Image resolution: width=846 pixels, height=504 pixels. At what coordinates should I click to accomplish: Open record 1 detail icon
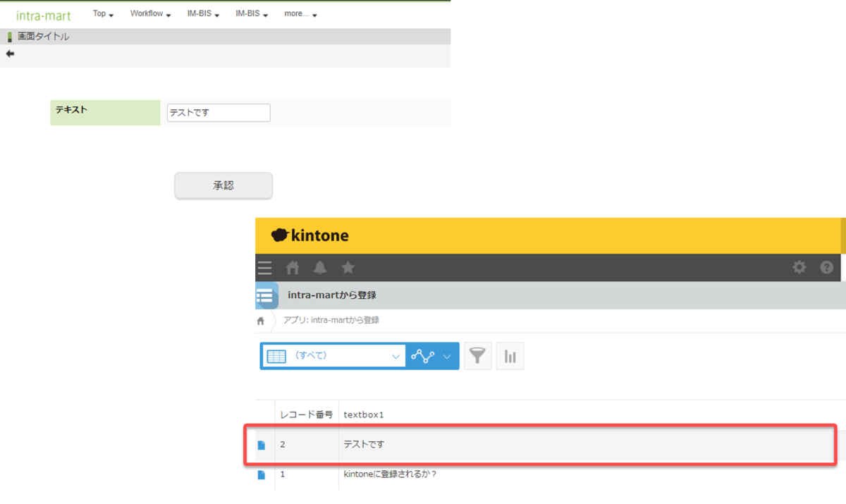click(x=262, y=474)
